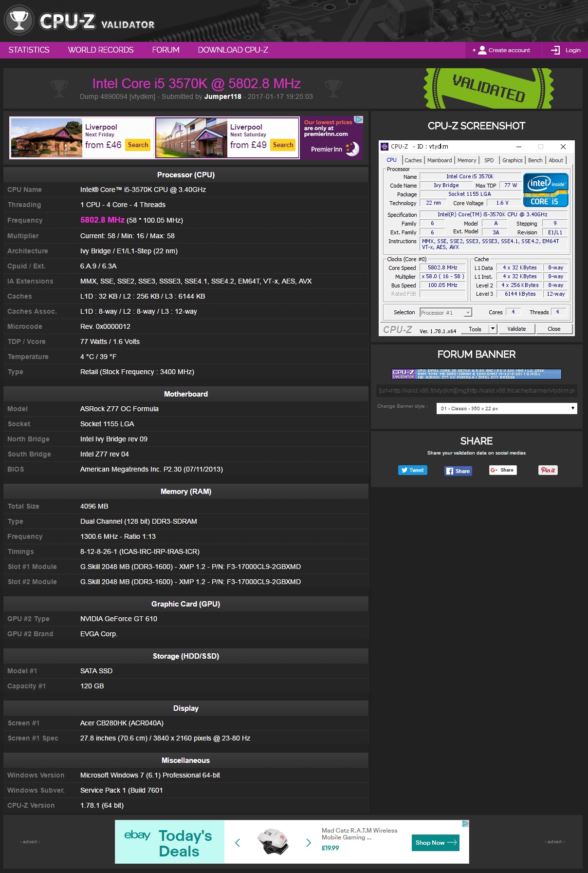Select the Caches tab in CPU-Z screenshot

point(413,160)
